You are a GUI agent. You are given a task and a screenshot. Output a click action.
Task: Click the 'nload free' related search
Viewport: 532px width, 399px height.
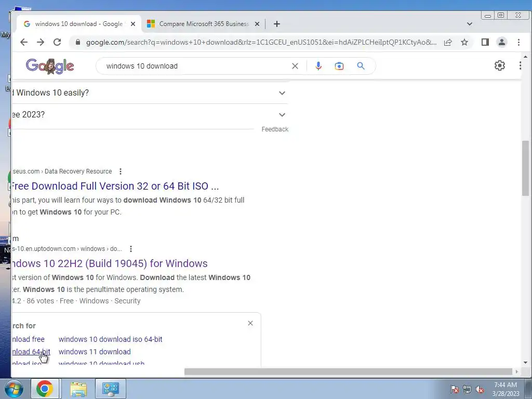tap(28, 339)
